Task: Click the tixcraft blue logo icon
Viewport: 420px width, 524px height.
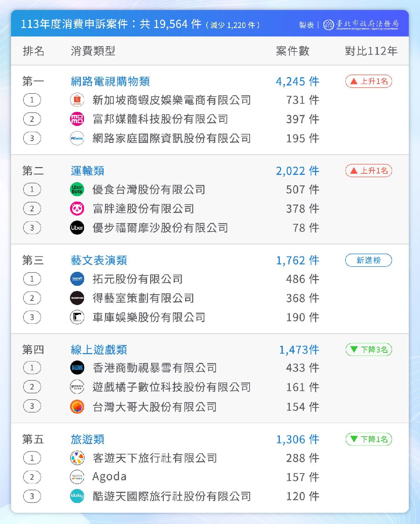Action: [x=77, y=279]
